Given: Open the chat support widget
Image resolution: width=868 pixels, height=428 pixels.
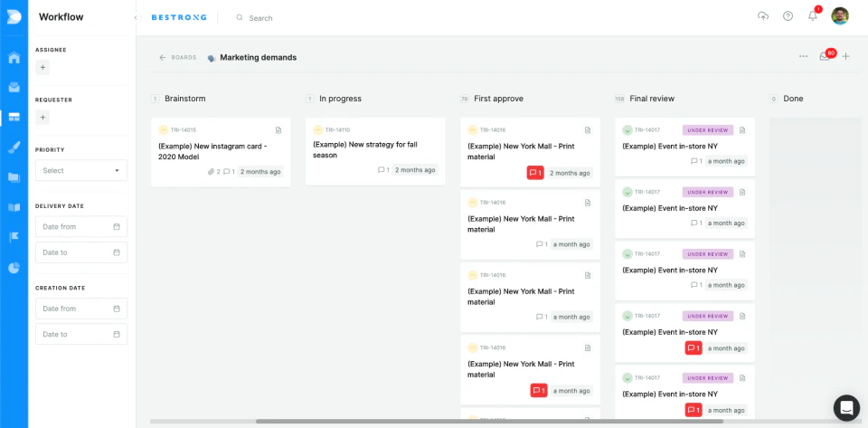Looking at the screenshot, I should pyautogui.click(x=846, y=408).
